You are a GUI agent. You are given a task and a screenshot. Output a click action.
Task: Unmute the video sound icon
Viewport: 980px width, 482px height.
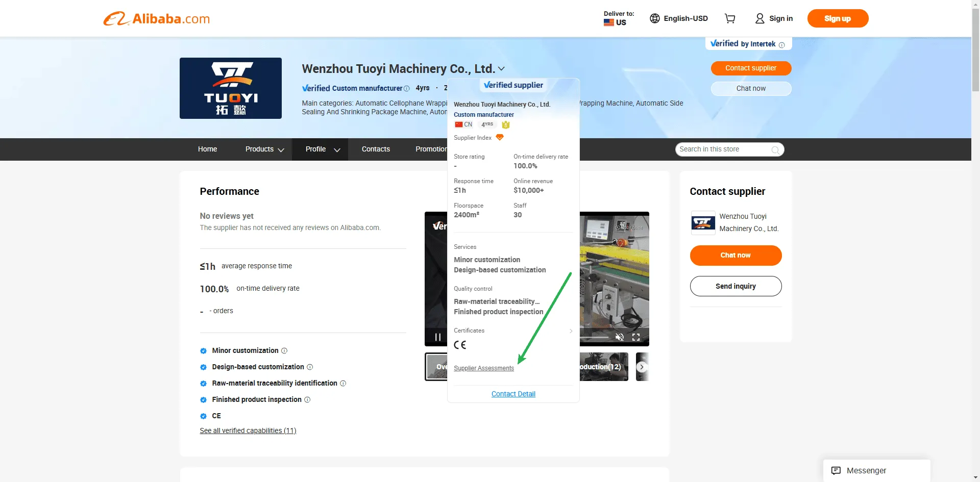(620, 337)
